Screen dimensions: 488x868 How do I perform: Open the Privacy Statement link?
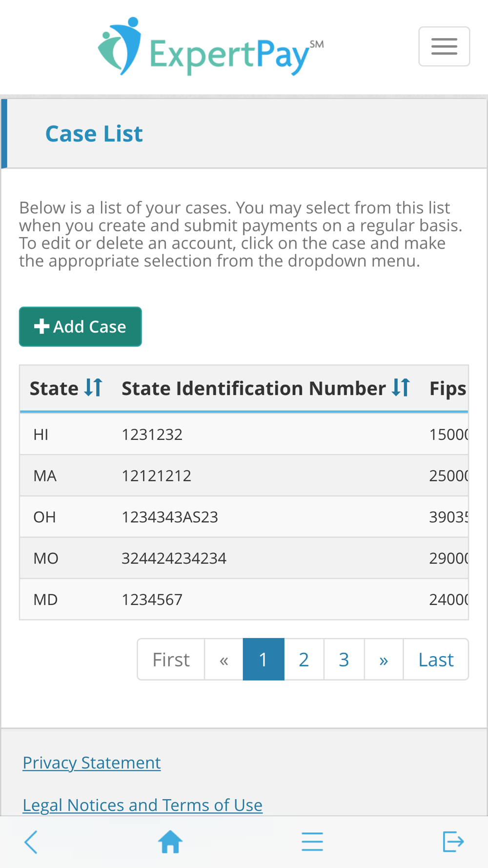pyautogui.click(x=92, y=763)
